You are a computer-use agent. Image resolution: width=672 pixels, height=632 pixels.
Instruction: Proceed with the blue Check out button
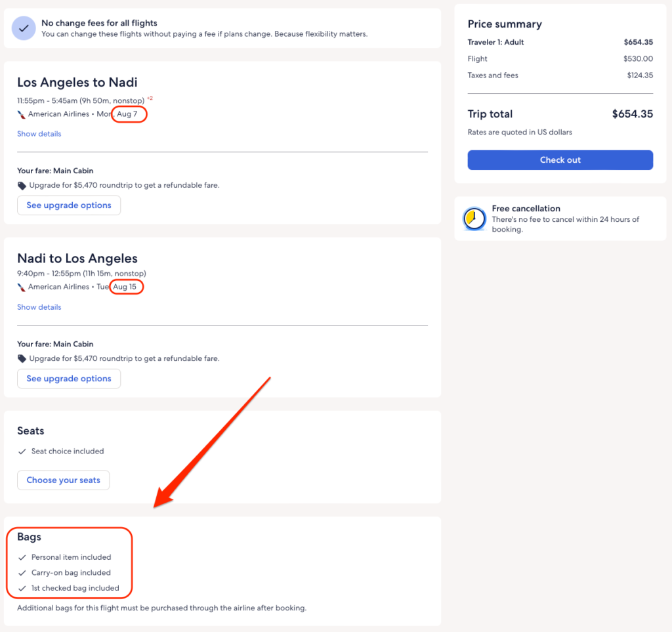(x=560, y=160)
